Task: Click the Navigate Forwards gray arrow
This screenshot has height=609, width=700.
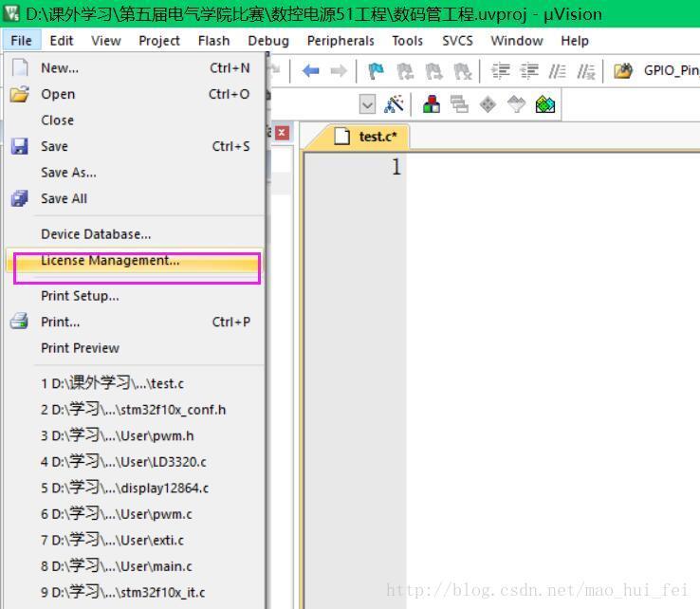Action: point(339,70)
